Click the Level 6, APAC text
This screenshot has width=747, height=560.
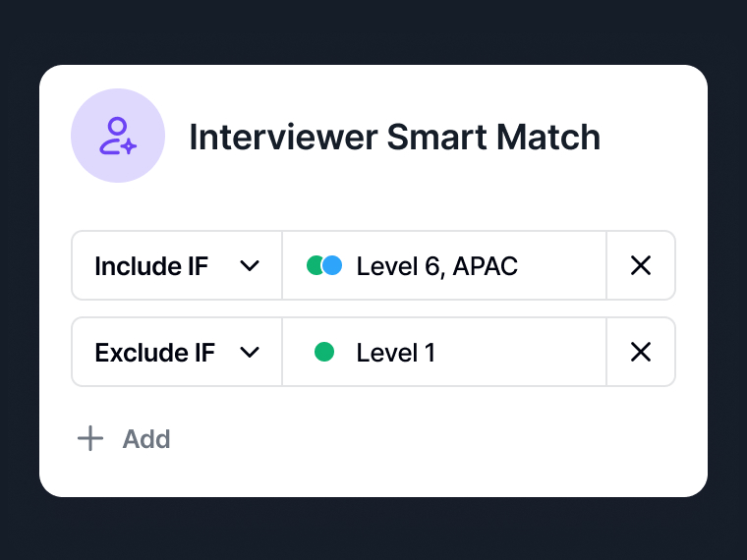[436, 266]
